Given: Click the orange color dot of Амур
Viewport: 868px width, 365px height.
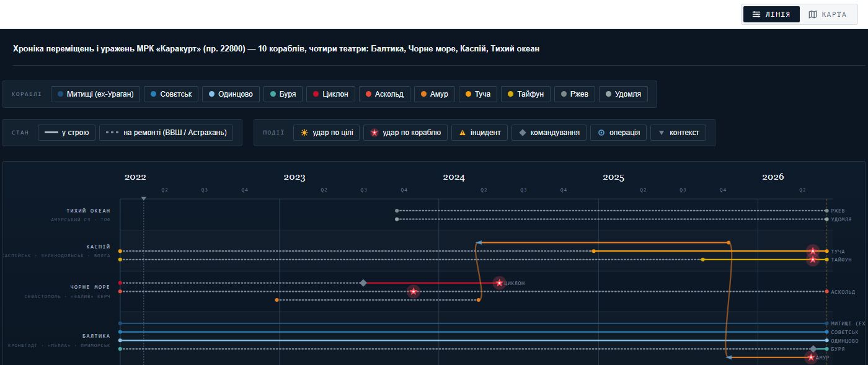Looking at the screenshot, I should 423,94.
